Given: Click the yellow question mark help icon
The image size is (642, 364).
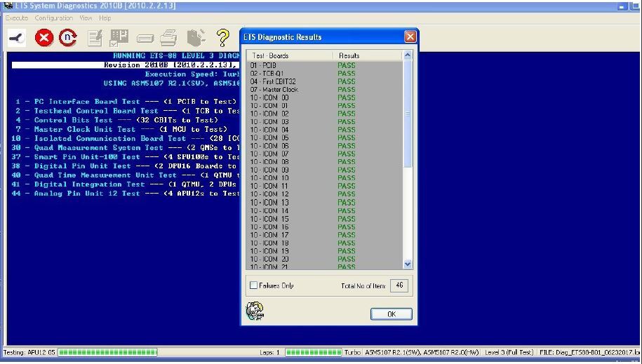Looking at the screenshot, I should (223, 38).
